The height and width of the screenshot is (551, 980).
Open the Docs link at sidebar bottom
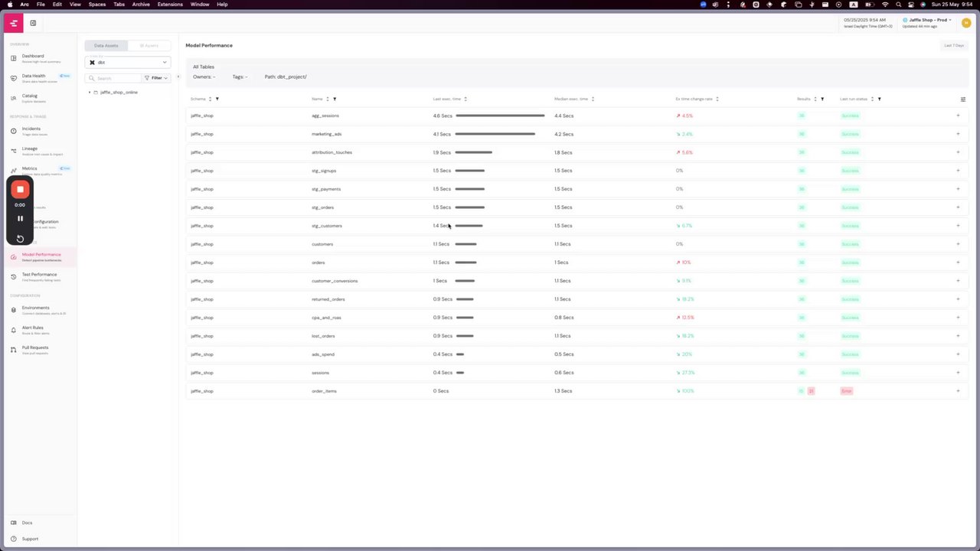click(x=27, y=523)
